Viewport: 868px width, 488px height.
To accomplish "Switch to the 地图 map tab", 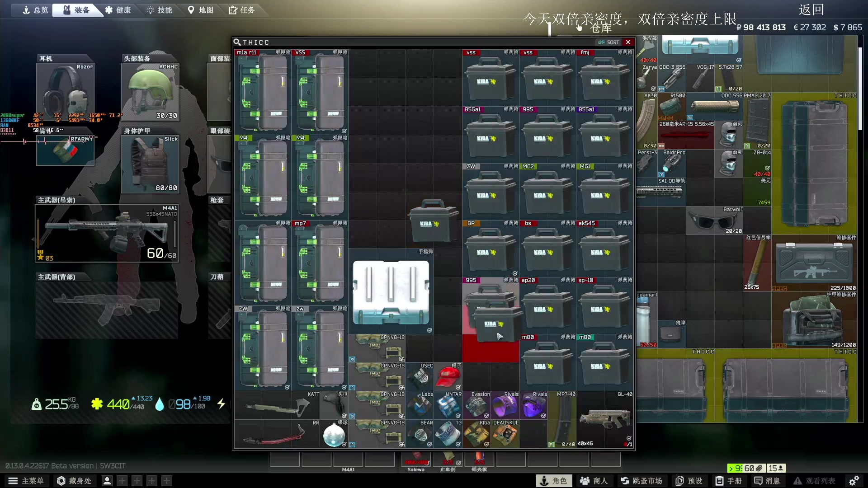I will (200, 10).
